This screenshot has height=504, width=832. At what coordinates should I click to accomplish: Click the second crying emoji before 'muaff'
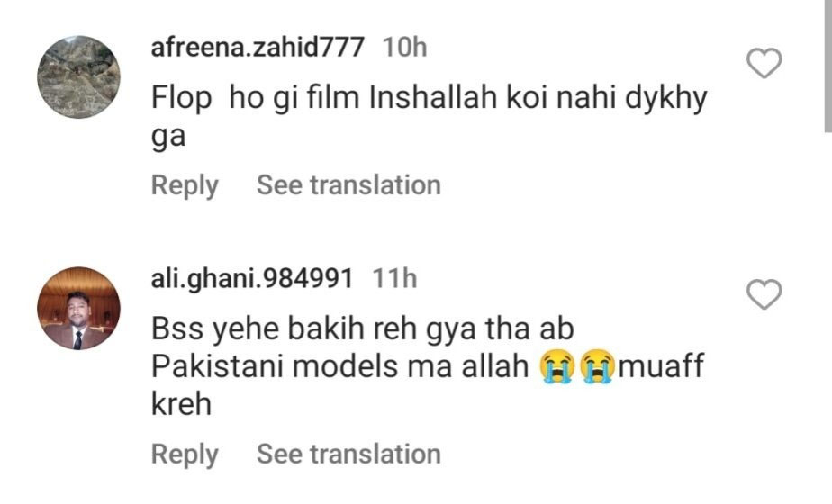point(596,368)
